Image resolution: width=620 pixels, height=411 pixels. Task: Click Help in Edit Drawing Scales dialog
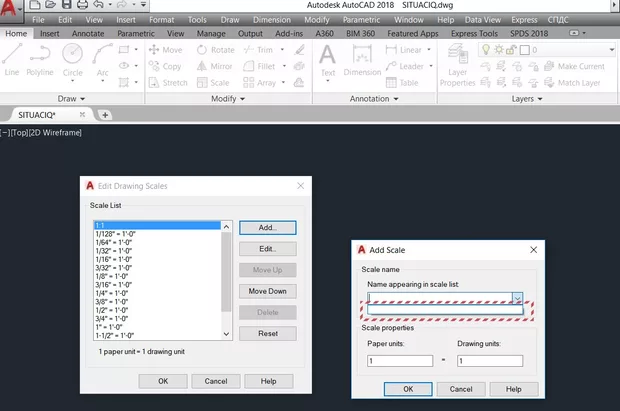point(268,381)
